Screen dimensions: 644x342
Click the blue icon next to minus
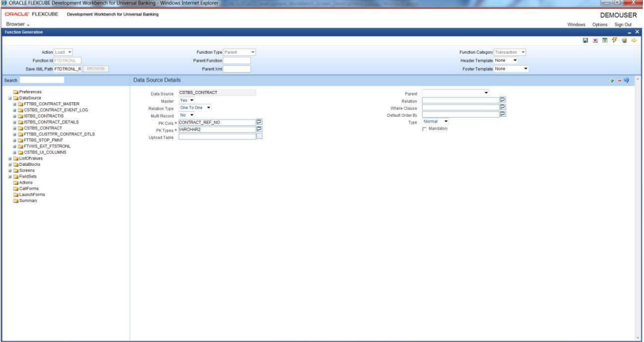tap(626, 81)
